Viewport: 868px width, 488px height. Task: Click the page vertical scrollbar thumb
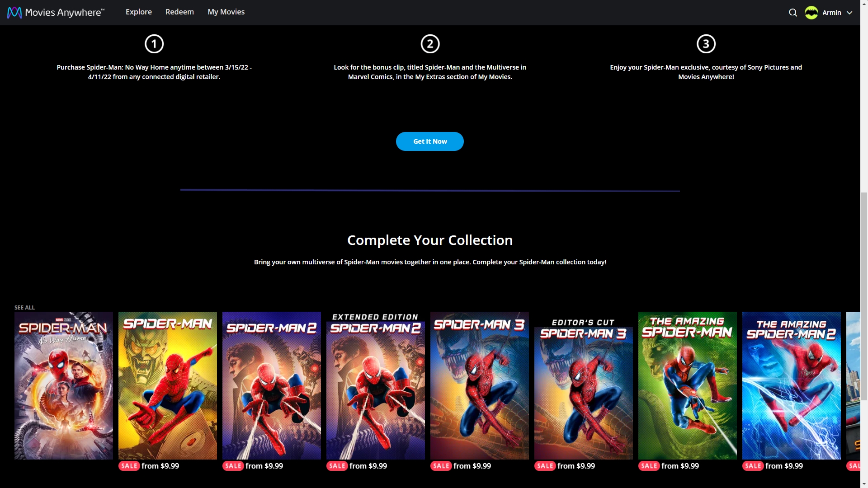click(x=864, y=296)
